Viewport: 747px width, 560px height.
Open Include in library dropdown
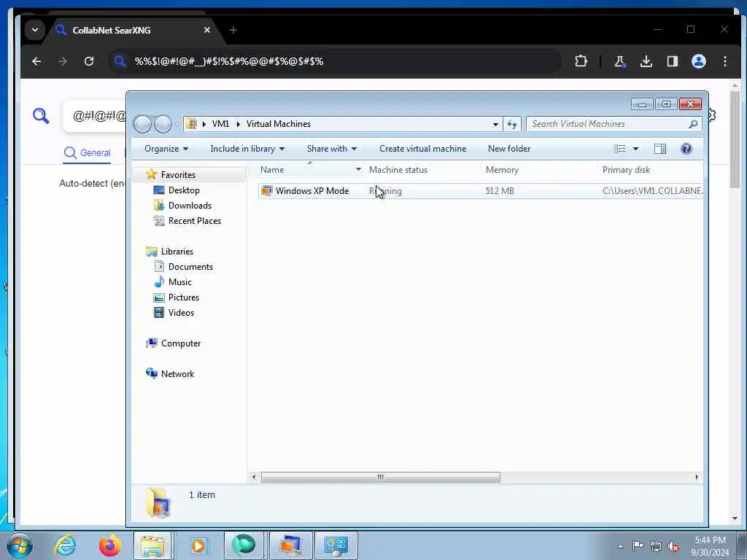click(x=247, y=149)
